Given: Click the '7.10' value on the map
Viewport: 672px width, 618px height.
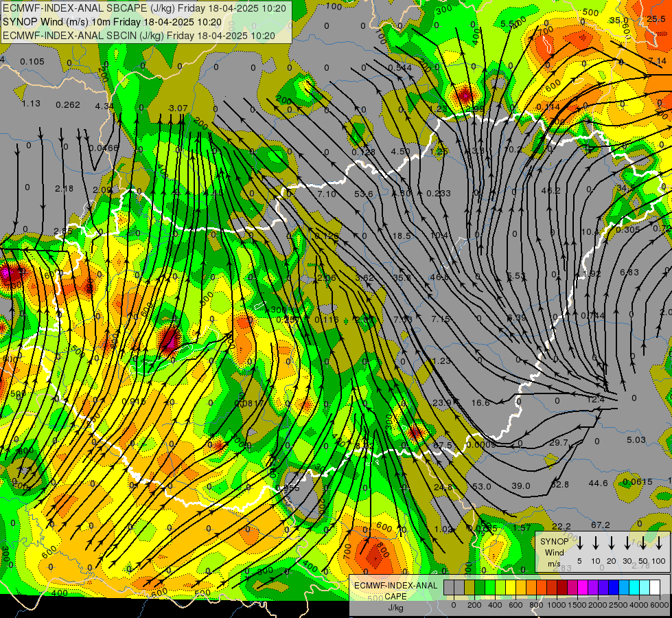Looking at the screenshot, I should click(327, 194).
